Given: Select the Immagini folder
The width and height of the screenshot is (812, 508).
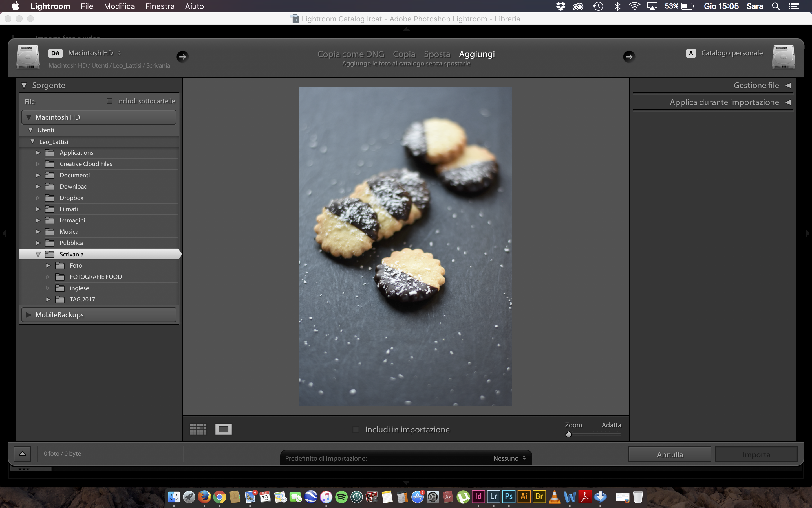Looking at the screenshot, I should coord(72,220).
